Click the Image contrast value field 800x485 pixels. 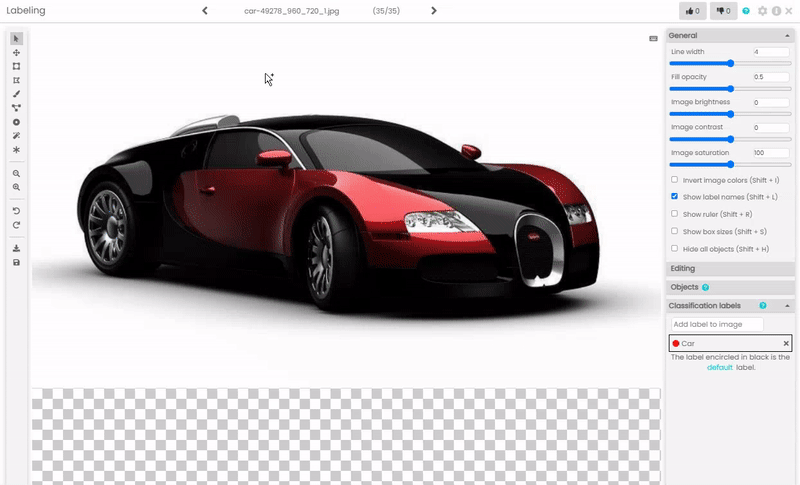click(771, 127)
